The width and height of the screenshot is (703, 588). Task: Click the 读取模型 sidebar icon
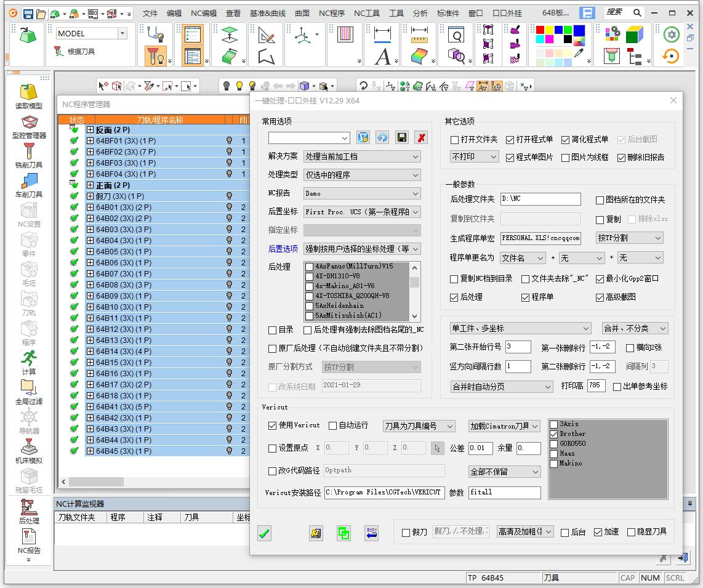[28, 92]
